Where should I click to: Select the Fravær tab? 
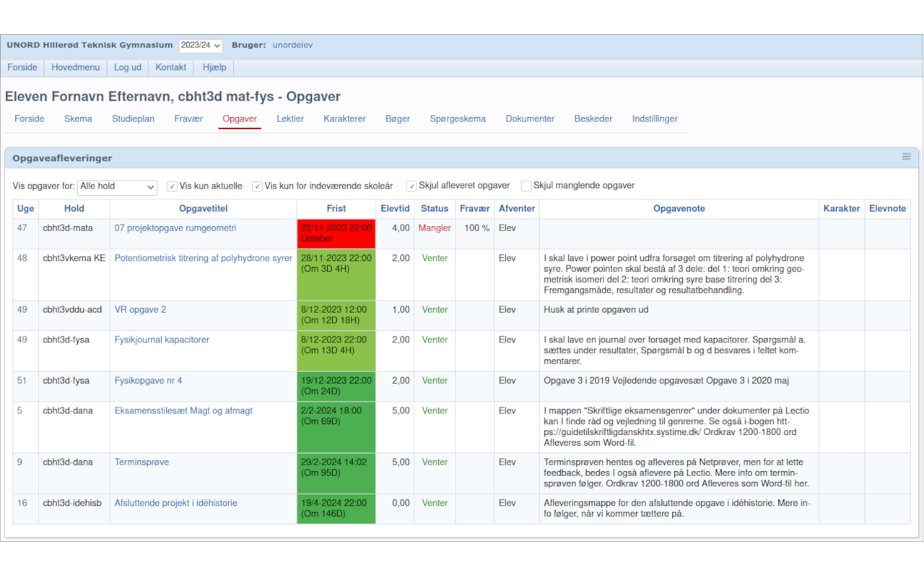pyautogui.click(x=188, y=118)
